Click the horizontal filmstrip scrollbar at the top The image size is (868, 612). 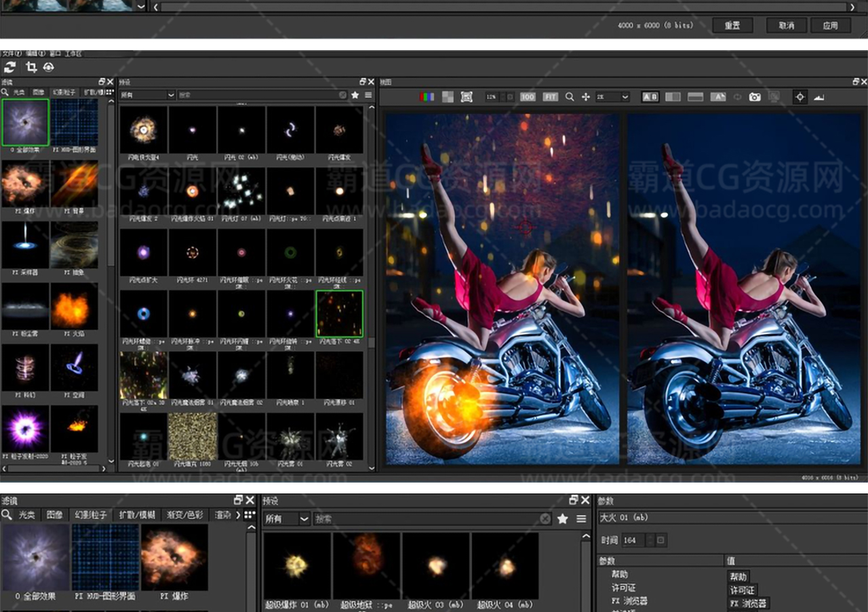[502, 7]
